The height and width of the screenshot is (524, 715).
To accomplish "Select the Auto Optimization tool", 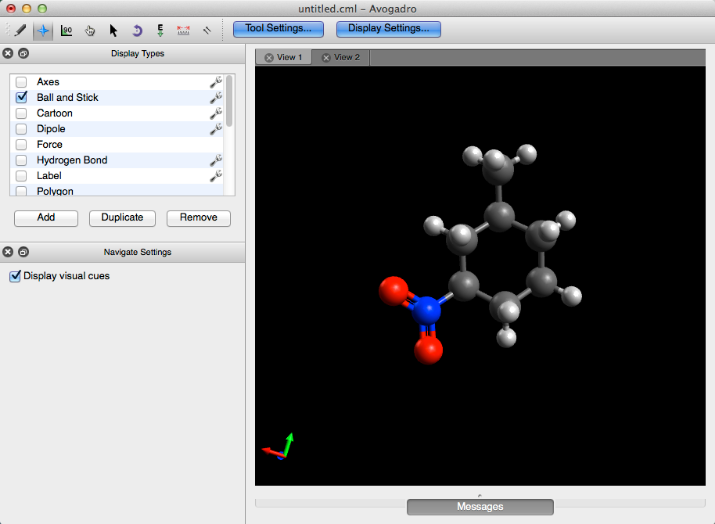I will pos(160,30).
